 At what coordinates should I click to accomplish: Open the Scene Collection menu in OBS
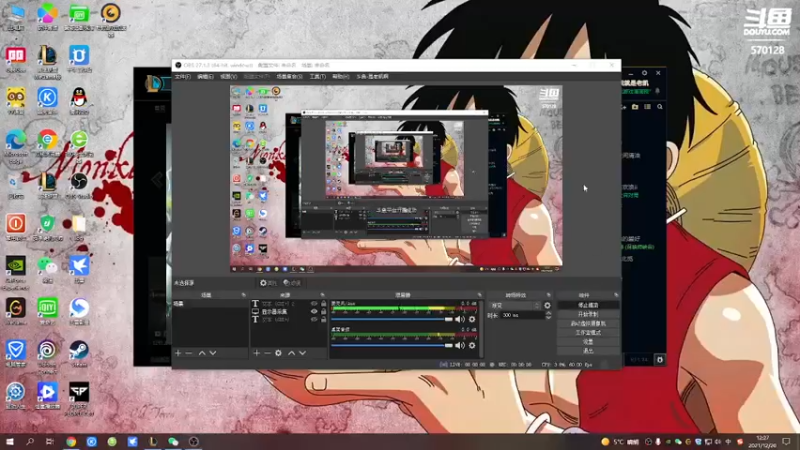coord(289,77)
